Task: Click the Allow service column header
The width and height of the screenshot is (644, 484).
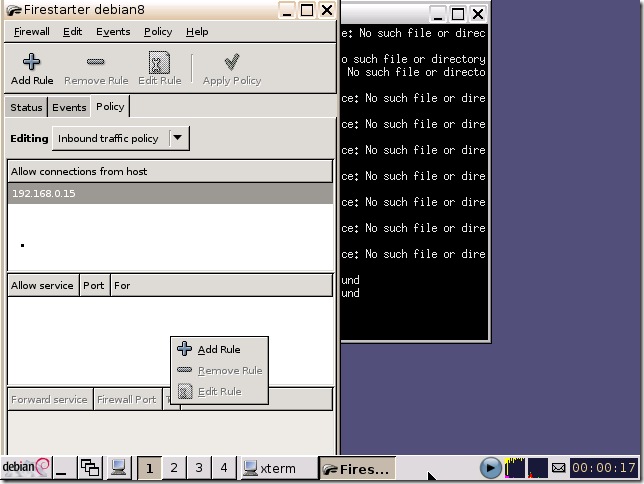Action: point(43,286)
